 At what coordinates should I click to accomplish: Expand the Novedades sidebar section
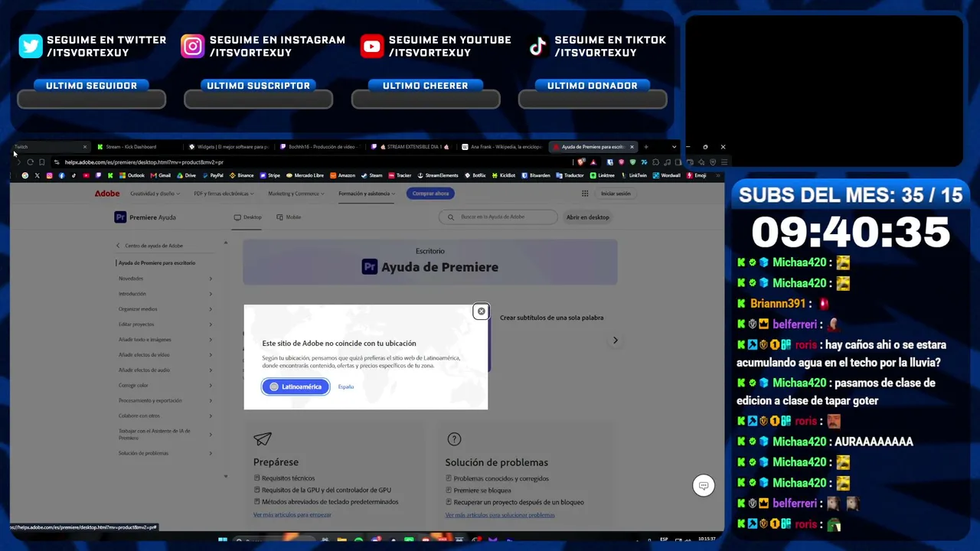click(x=165, y=279)
